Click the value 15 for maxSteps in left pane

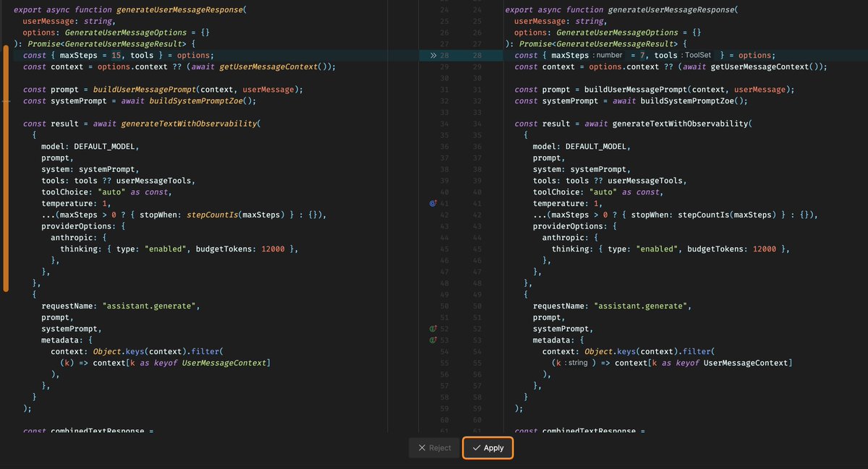pyautogui.click(x=116, y=56)
